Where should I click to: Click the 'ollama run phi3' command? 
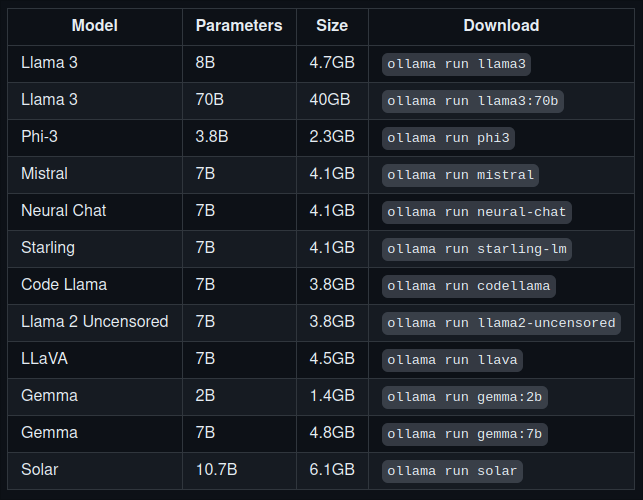448,138
